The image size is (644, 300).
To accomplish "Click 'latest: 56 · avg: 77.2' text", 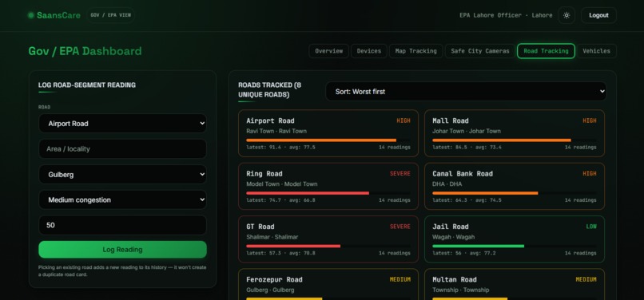I will click(x=464, y=253).
